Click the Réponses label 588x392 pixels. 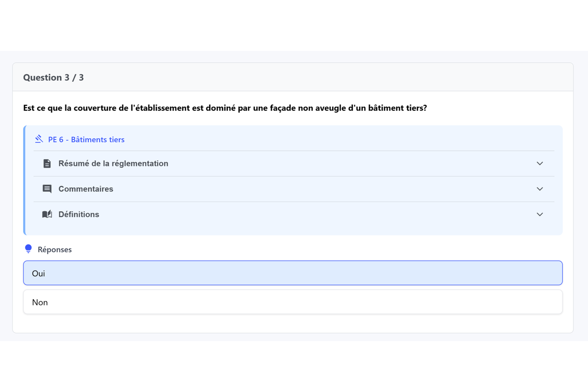tap(55, 249)
